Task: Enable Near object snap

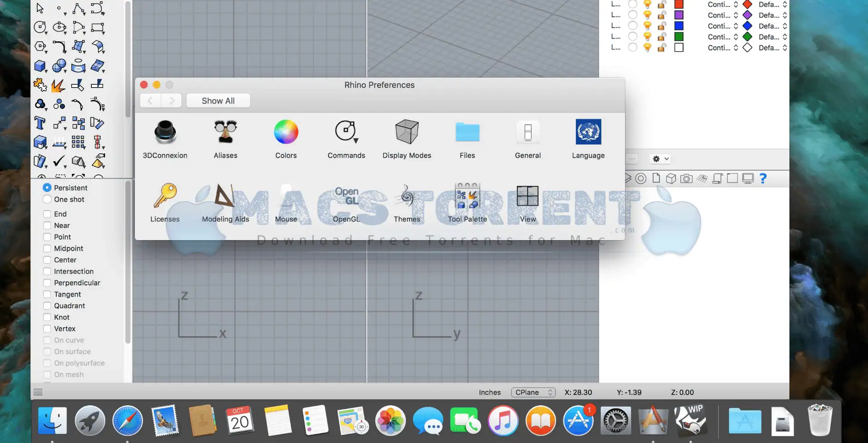Action: tap(47, 225)
